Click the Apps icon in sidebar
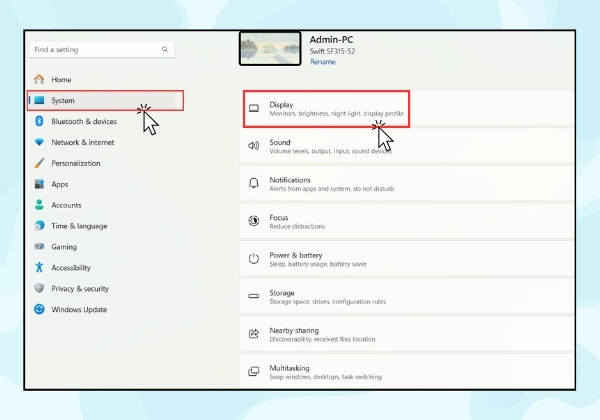 pos(39,184)
